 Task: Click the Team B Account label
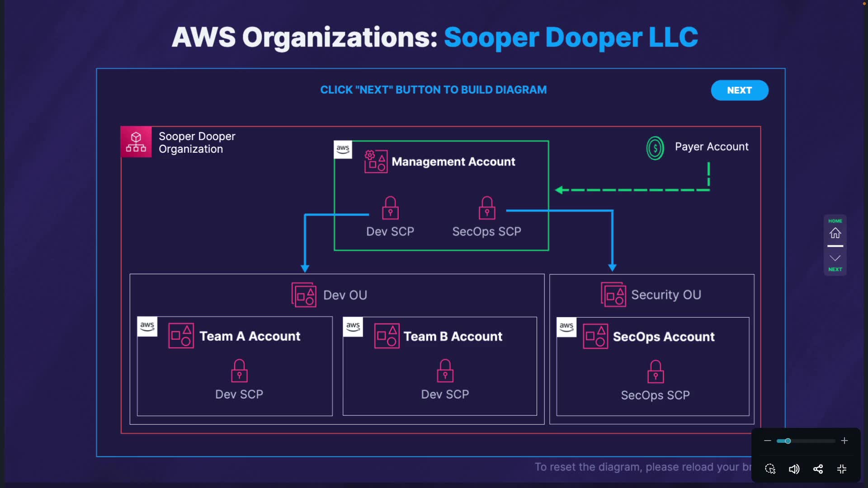(453, 337)
